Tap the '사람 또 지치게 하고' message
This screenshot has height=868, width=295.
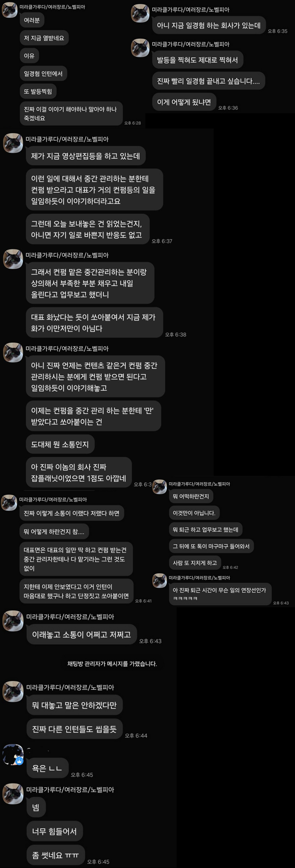[195, 563]
